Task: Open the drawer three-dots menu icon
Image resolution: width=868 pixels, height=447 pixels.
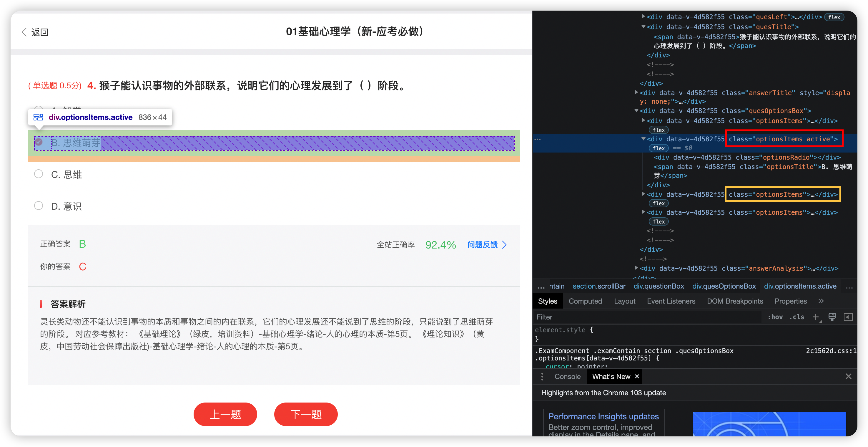Action: coord(542,377)
